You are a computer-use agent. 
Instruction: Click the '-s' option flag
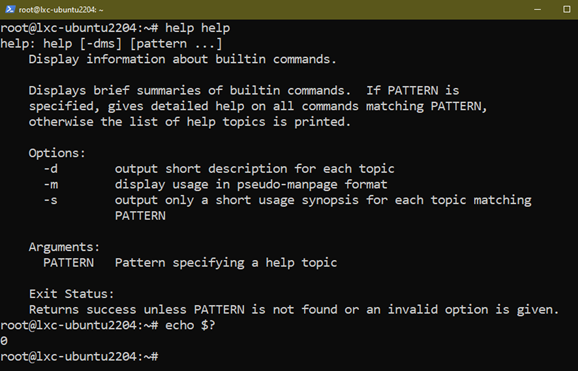[51, 200]
